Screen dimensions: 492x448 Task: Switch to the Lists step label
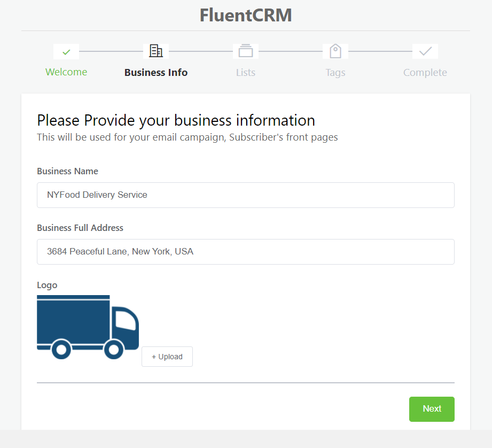point(245,72)
